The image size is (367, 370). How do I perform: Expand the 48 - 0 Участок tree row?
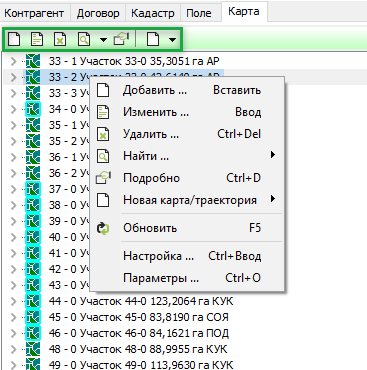pos(13,349)
